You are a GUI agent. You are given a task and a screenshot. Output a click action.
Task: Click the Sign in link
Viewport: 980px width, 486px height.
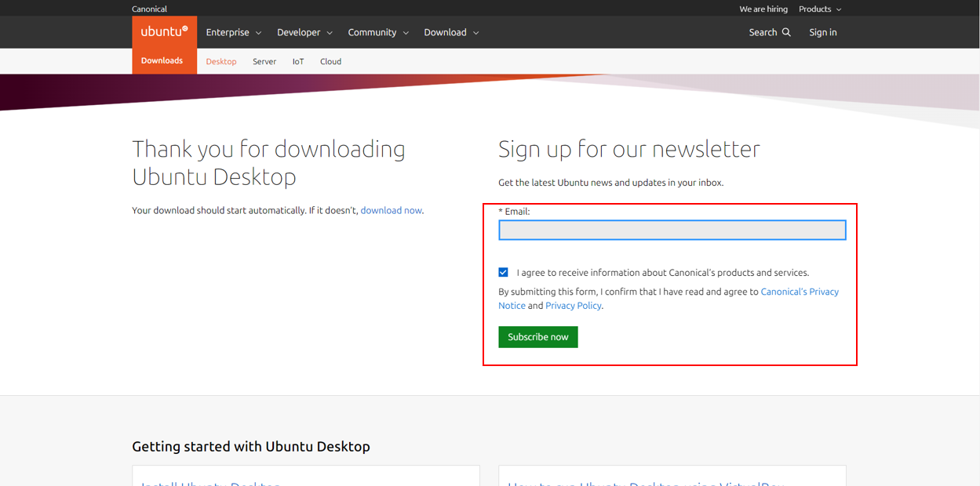(823, 32)
